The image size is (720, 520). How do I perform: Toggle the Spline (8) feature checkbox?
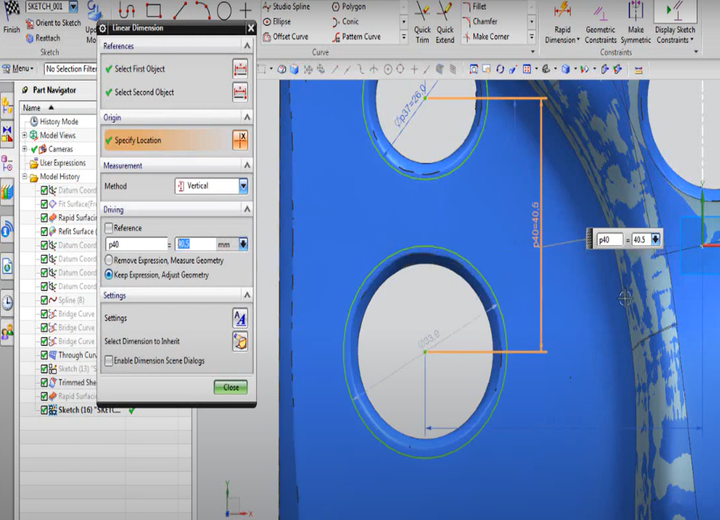pyautogui.click(x=44, y=300)
